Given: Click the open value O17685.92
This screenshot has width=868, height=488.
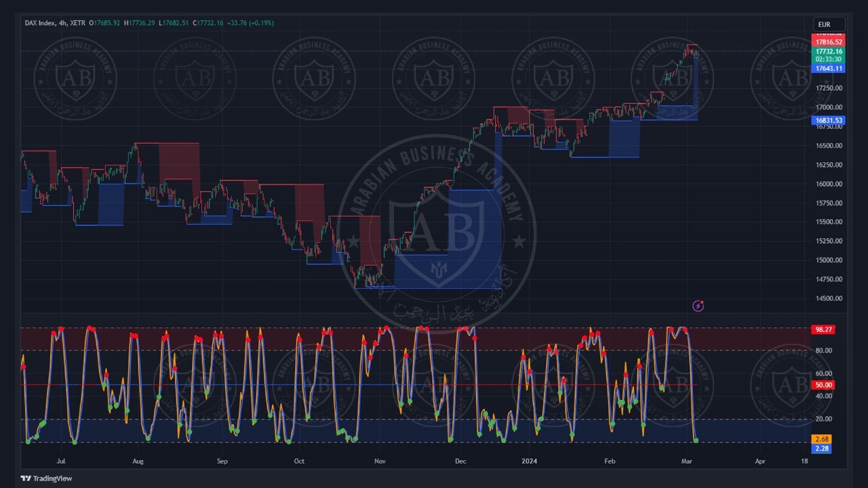Looking at the screenshot, I should (x=104, y=23).
